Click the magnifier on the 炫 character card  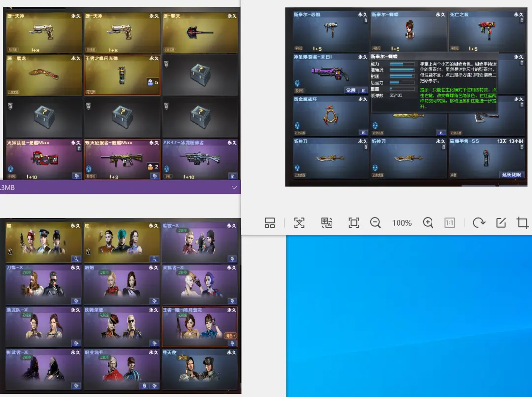[x=154, y=259]
